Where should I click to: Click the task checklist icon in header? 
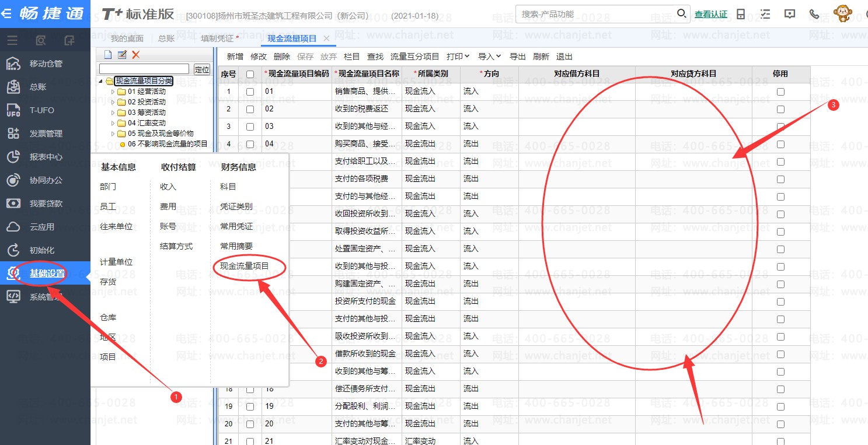[x=765, y=14]
